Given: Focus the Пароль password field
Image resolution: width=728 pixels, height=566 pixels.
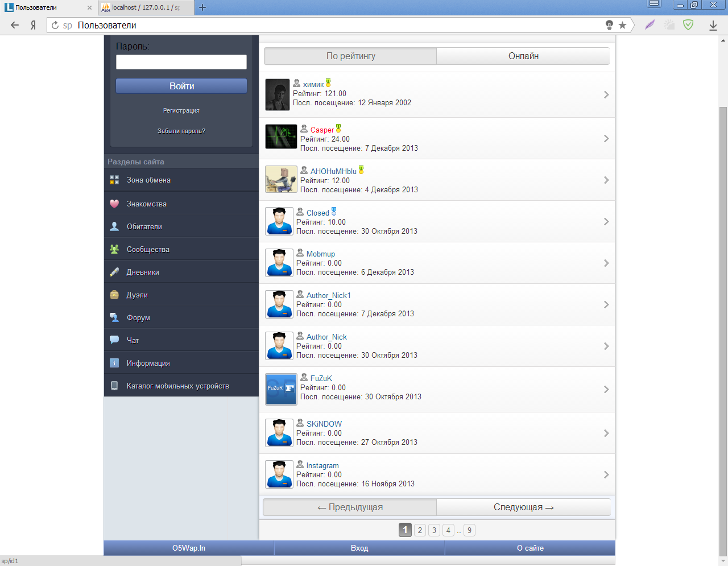Looking at the screenshot, I should (181, 62).
